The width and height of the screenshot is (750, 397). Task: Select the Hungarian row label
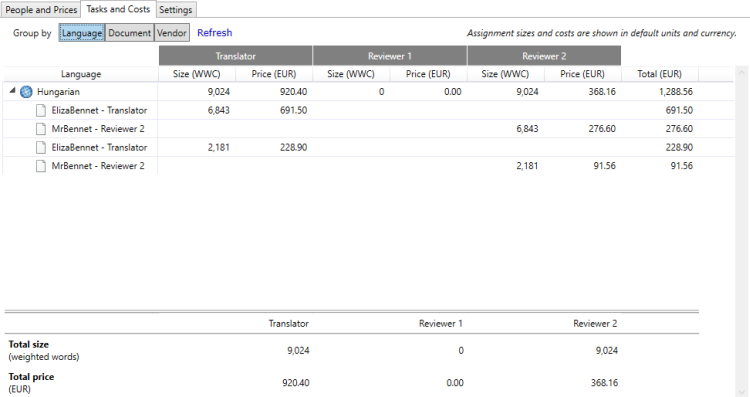(58, 92)
